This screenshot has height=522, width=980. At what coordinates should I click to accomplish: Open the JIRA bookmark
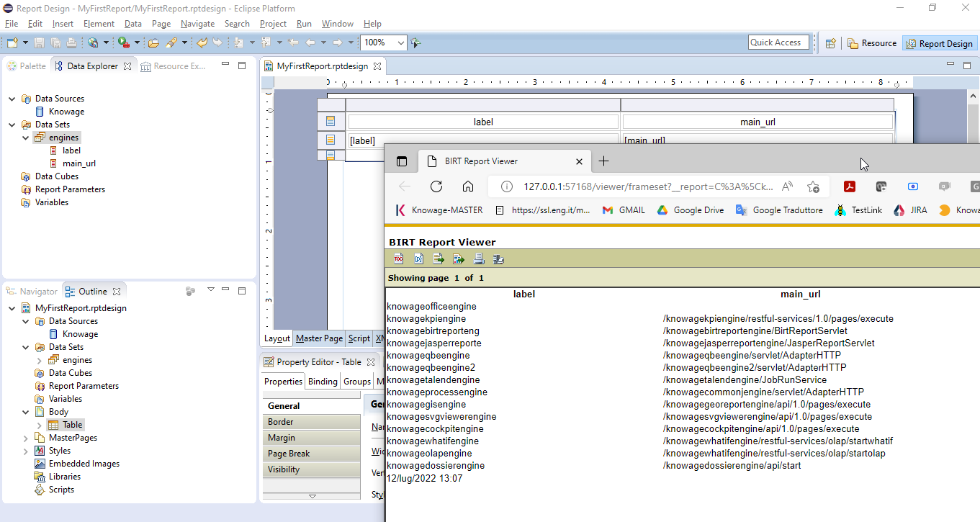click(910, 210)
